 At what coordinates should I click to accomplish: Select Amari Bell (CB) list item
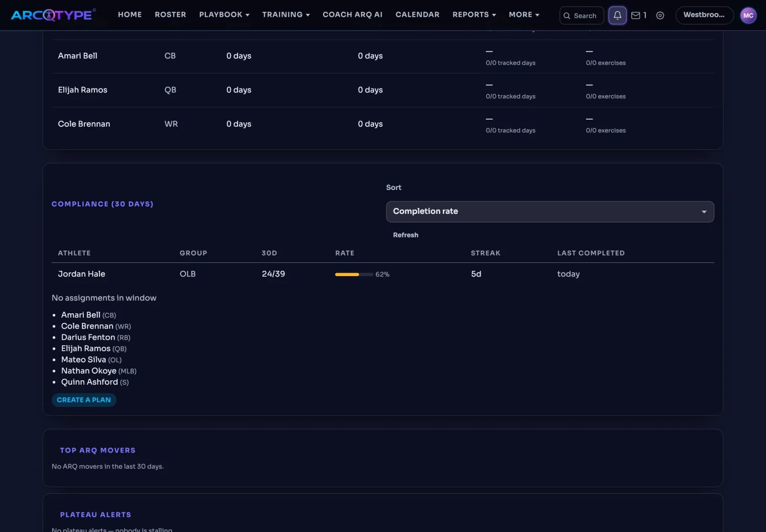coord(89,315)
